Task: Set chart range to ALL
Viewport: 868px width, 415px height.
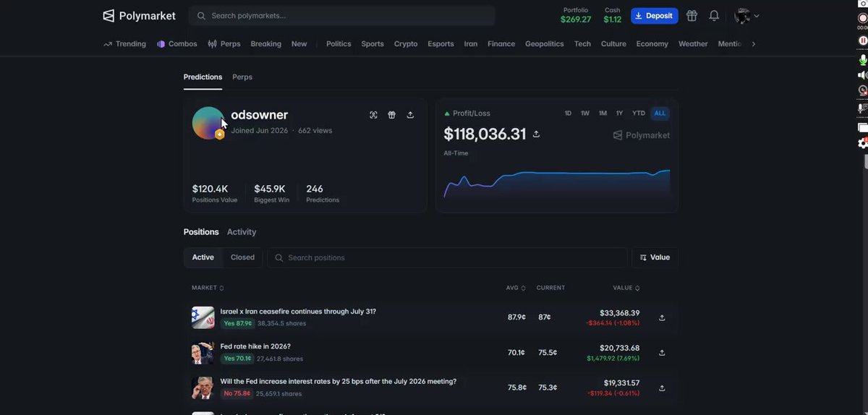Action: coord(660,114)
